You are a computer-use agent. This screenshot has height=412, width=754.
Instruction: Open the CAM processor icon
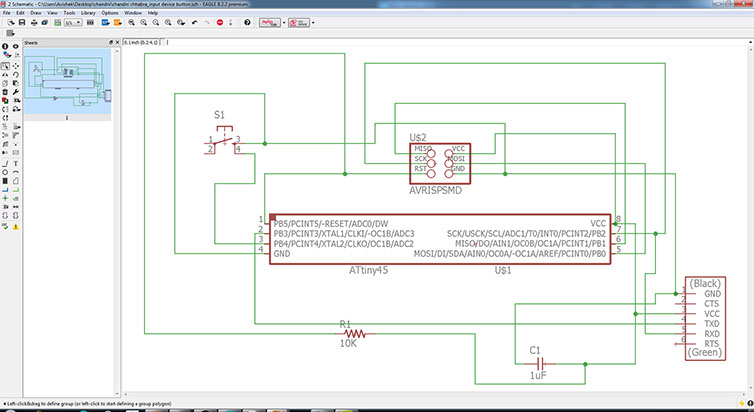coord(45,23)
